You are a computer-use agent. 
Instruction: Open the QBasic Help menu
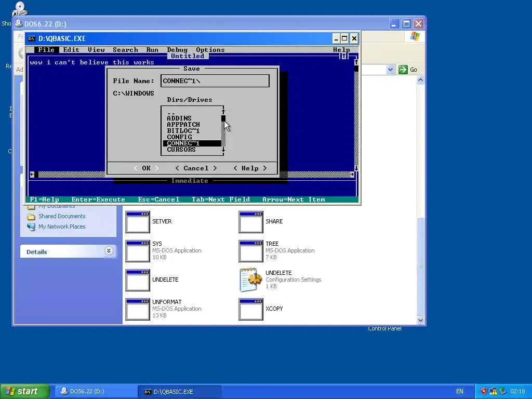(341, 50)
